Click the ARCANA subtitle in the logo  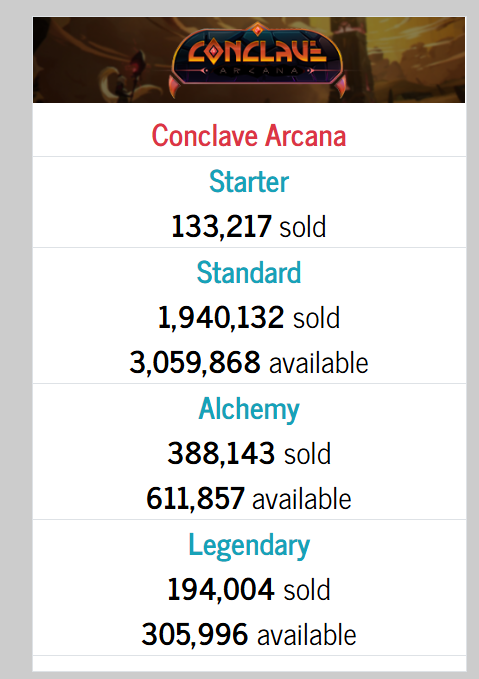tap(259, 71)
